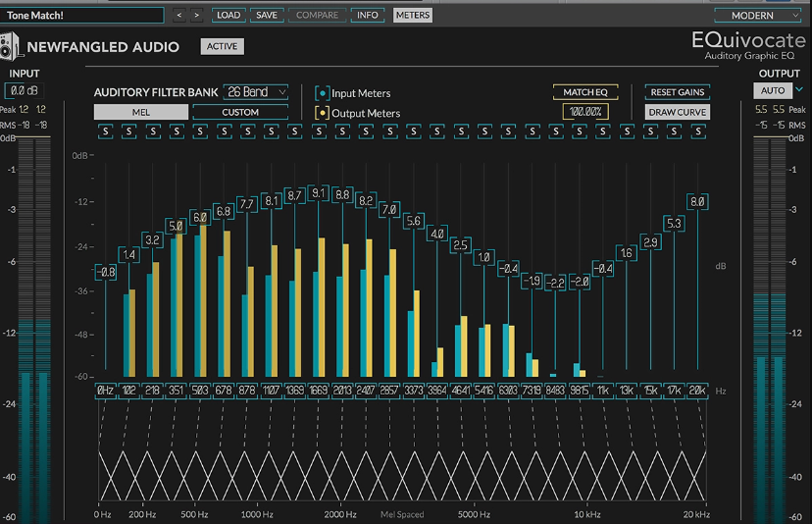This screenshot has width=812, height=524.
Task: Open the Tone Match! preset menu
Action: (81, 16)
